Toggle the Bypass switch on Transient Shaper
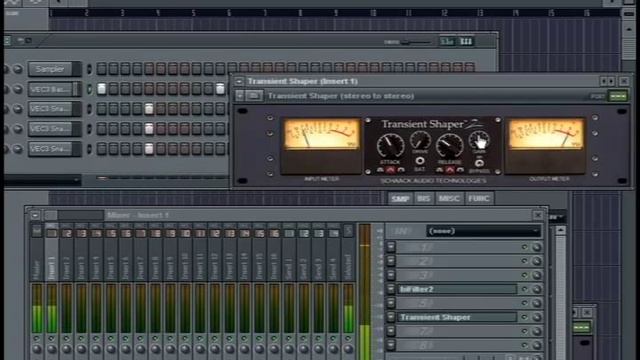Screen dimensions: 640x360 (479, 163)
